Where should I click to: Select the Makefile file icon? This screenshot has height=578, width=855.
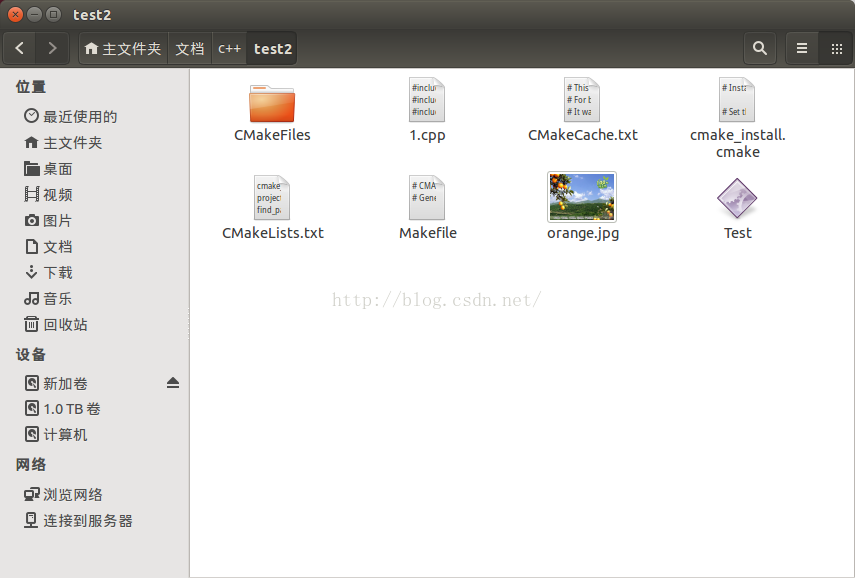point(427,197)
